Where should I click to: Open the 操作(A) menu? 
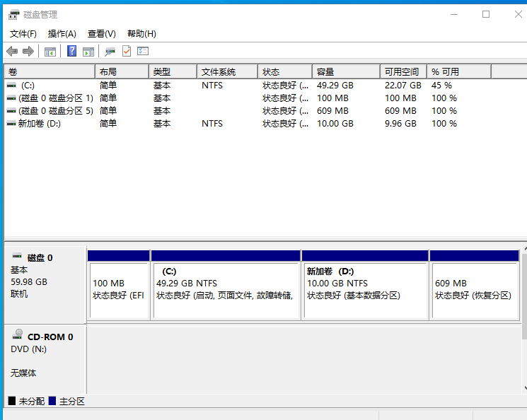pos(62,34)
